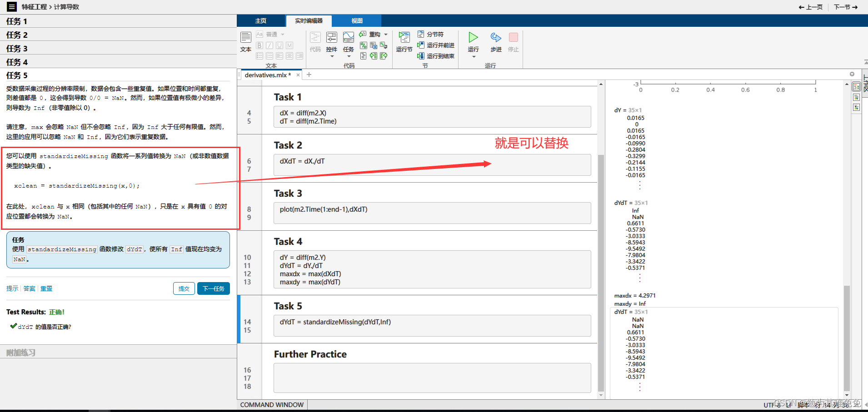This screenshot has height=412, width=868.
Task: Click output pane vertical scrollbar
Action: [847, 338]
